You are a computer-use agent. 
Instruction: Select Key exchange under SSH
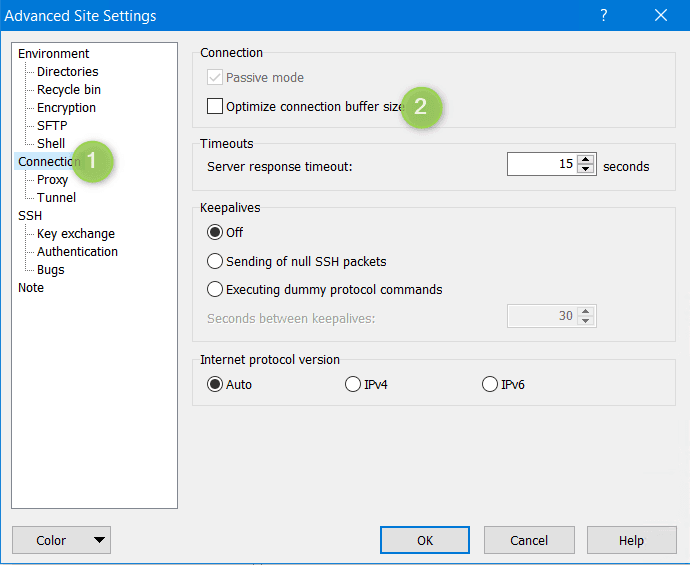(x=75, y=234)
